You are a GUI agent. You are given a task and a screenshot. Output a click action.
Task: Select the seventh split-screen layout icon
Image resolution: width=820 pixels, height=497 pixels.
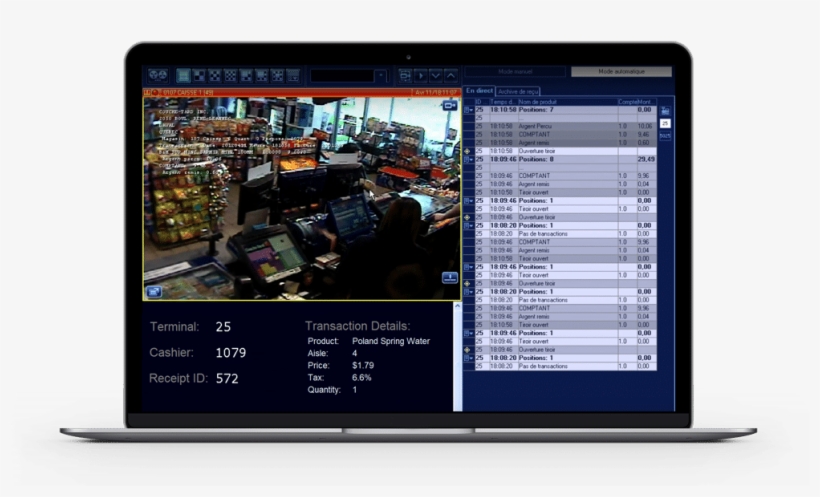click(x=277, y=76)
